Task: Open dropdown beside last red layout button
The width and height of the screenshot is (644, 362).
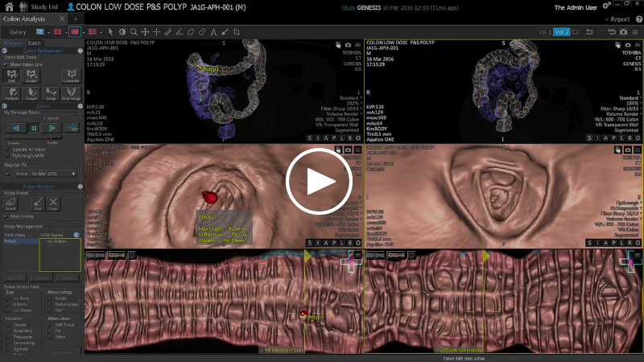Action: (x=101, y=32)
